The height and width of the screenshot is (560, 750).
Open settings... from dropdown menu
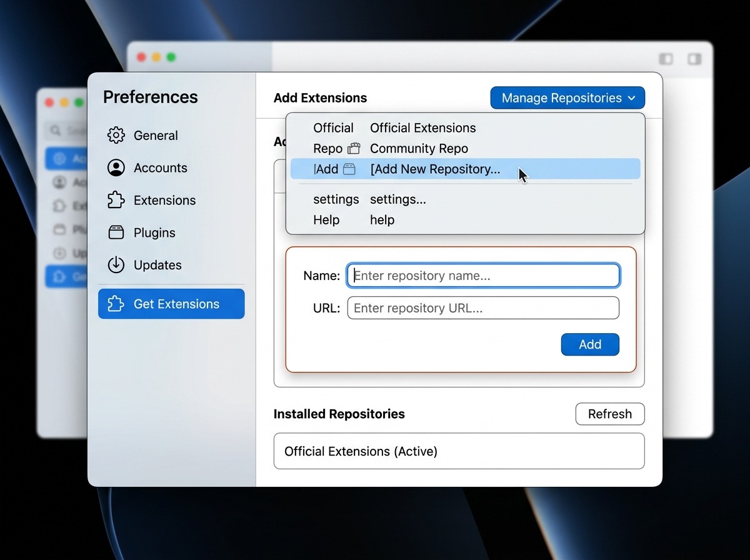(x=466, y=199)
